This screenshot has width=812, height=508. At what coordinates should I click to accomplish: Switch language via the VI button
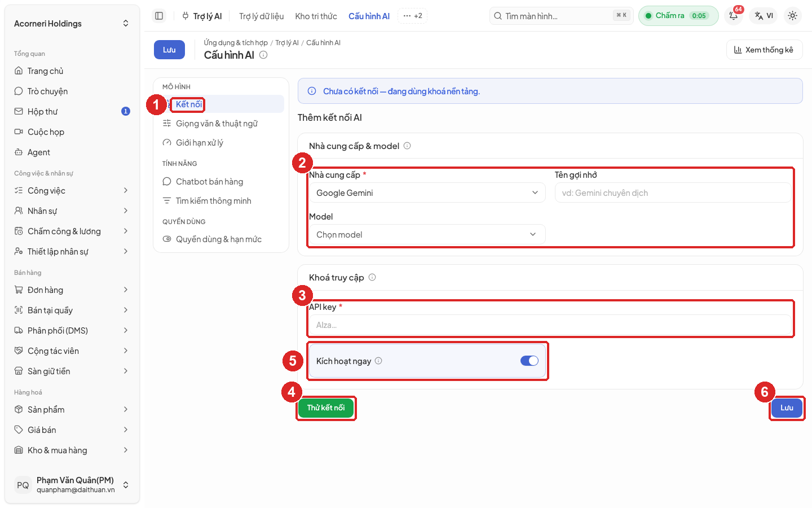764,16
